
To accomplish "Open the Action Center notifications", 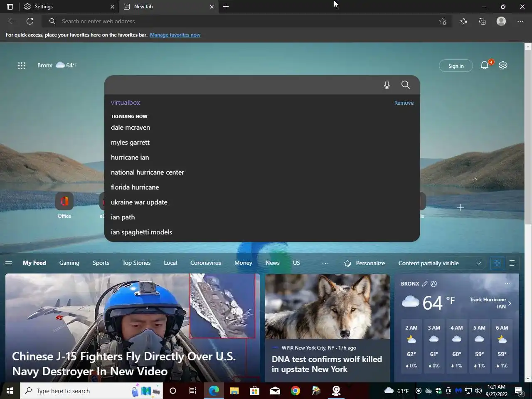I will [x=519, y=391].
